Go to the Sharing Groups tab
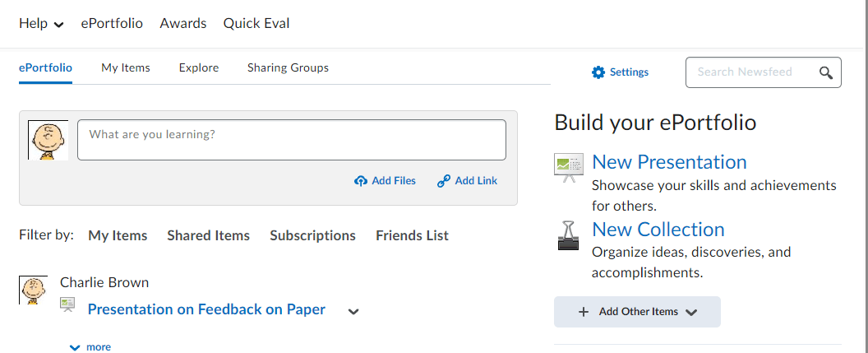 [288, 67]
